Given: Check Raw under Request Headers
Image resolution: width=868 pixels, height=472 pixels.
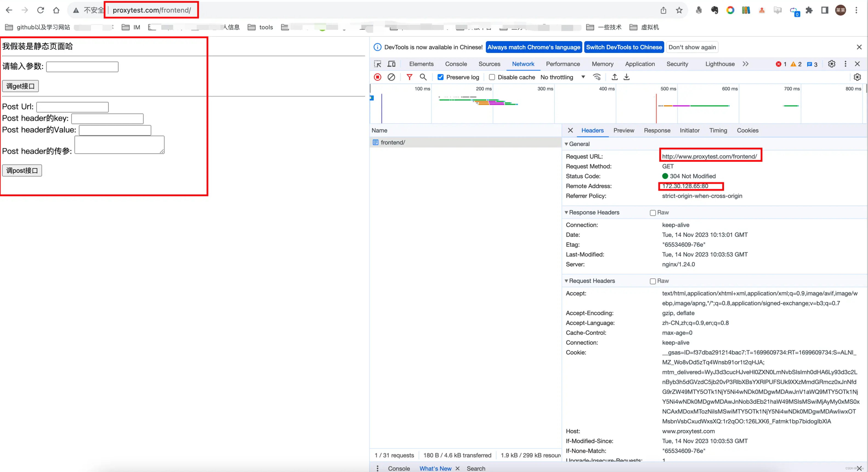Looking at the screenshot, I should [x=653, y=281].
